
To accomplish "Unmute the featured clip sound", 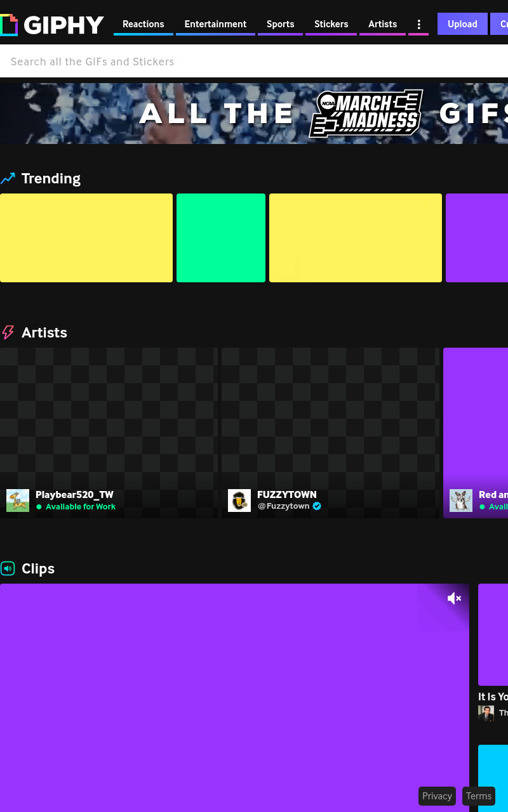I will point(454,598).
